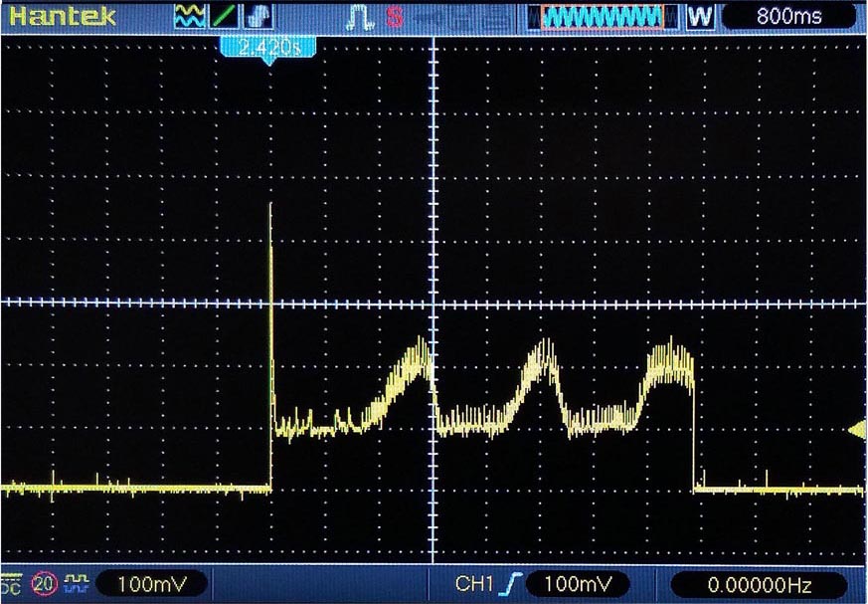Viewport: 868px width, 604px height.
Task: Open the 800ms timebase readout
Action: [x=788, y=17]
